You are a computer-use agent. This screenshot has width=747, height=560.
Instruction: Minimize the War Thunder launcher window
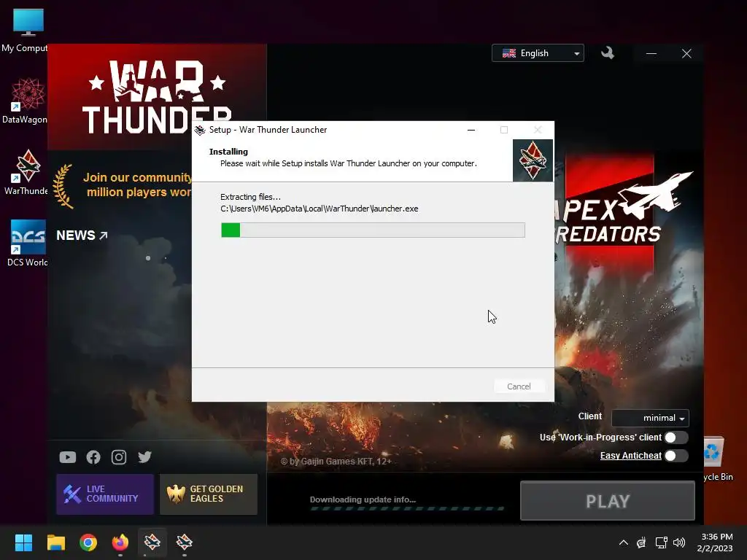pyautogui.click(x=651, y=53)
